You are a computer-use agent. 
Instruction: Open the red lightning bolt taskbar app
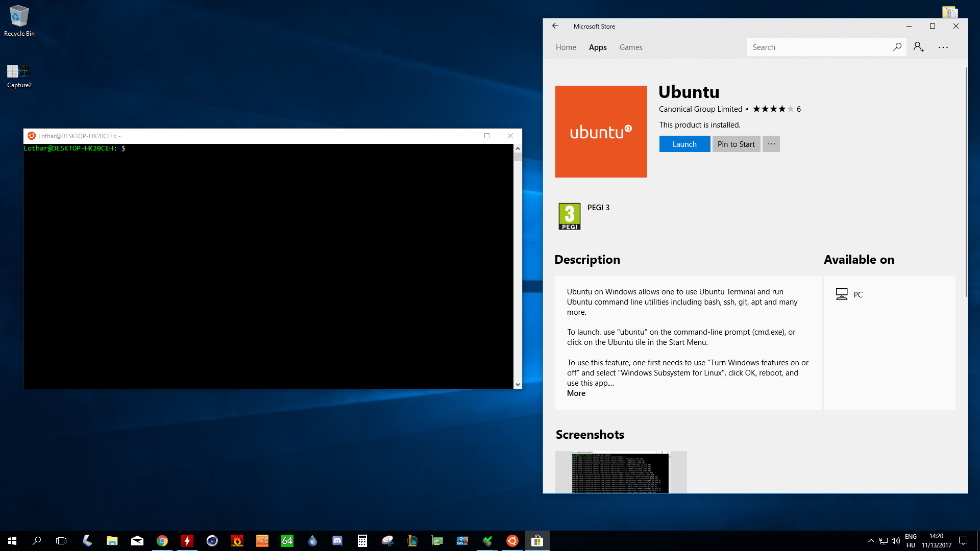(187, 541)
